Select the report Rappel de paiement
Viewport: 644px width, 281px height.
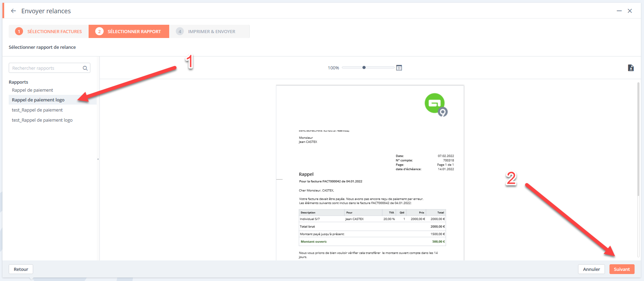(32, 90)
